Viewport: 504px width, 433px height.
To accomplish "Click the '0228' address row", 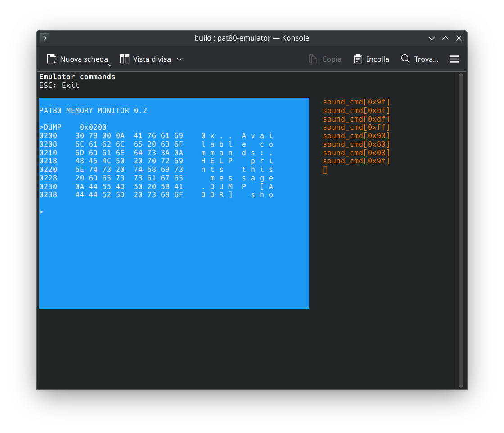I will (x=156, y=178).
